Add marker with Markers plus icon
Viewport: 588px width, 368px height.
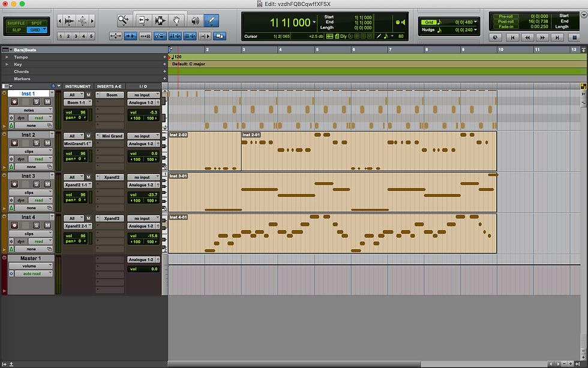tap(164, 79)
